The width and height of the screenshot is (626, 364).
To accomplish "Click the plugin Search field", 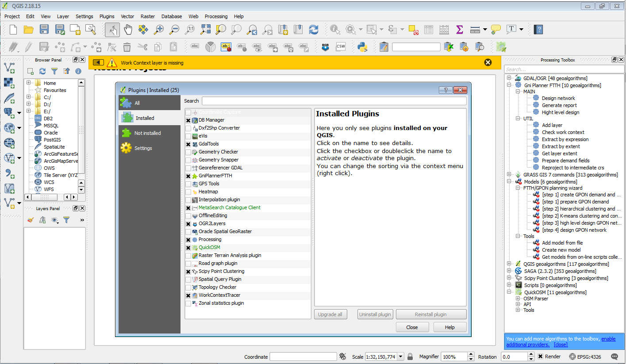I will (x=334, y=101).
